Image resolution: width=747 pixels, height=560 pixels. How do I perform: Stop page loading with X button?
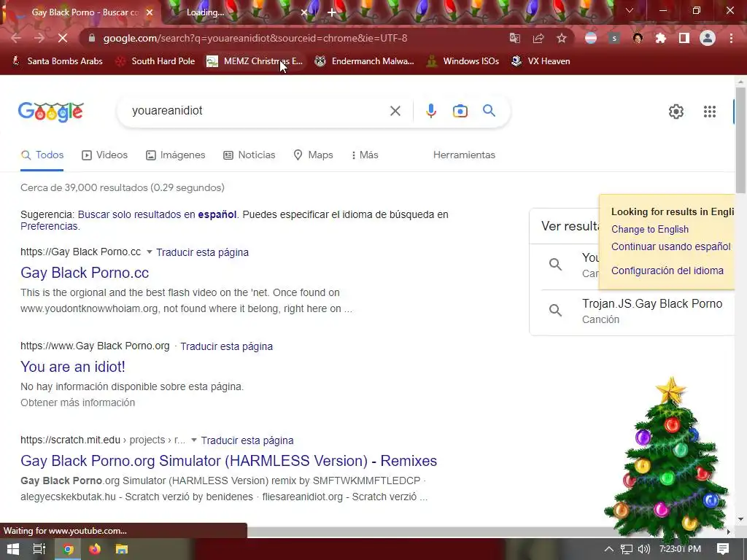(63, 38)
